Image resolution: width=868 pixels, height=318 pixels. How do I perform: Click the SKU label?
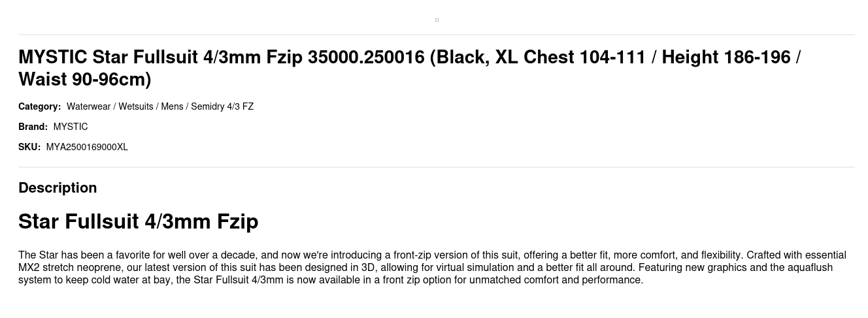point(29,147)
